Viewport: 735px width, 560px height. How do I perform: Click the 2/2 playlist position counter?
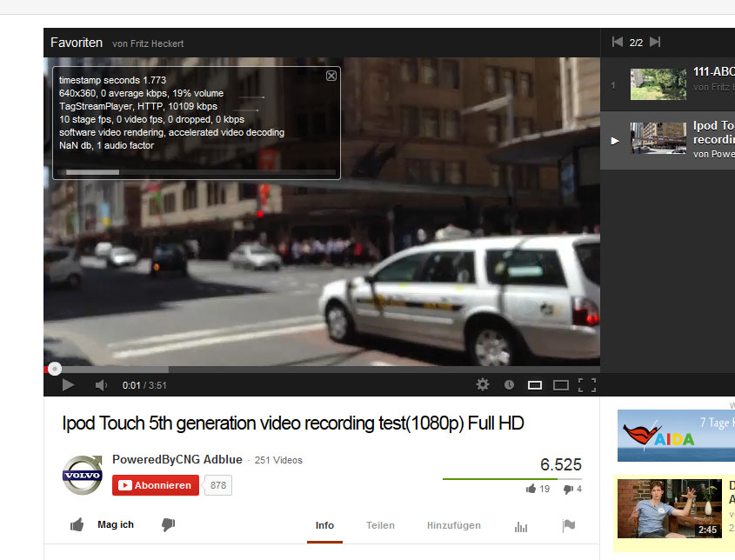[x=636, y=43]
